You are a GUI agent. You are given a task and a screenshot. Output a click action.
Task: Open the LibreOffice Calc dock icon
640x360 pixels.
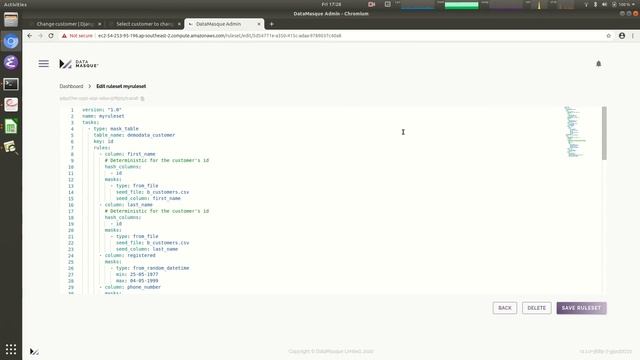click(11, 126)
